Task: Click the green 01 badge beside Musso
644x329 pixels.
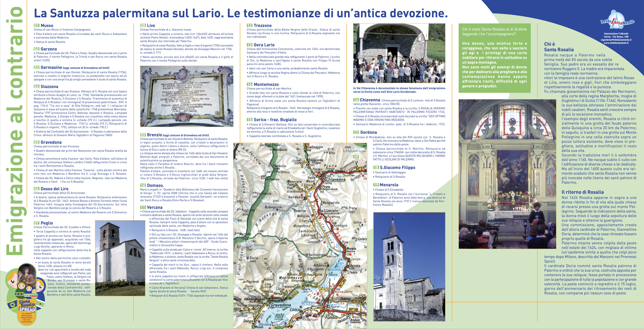Action: pos(37,26)
